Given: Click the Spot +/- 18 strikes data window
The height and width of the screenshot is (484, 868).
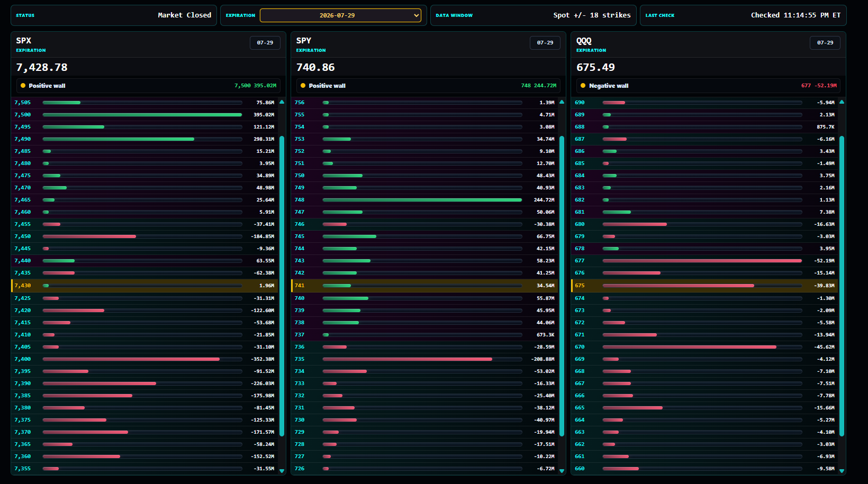Looking at the screenshot, I should 592,15.
